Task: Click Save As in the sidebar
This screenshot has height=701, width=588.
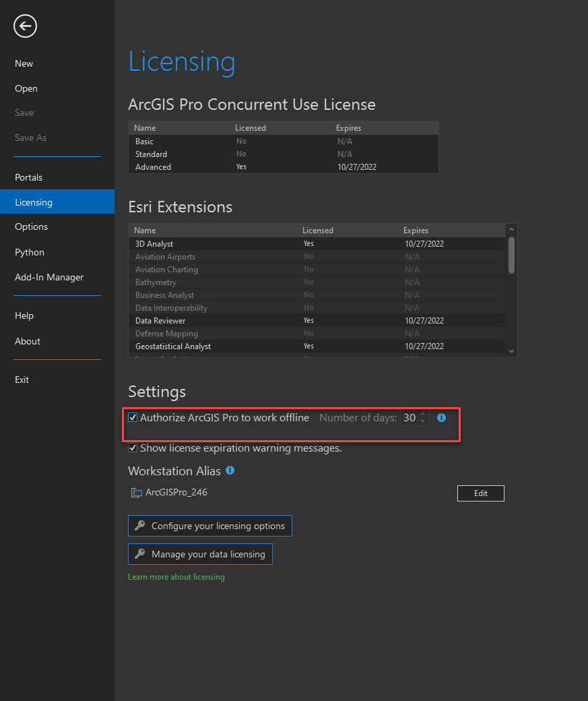Action: pos(30,138)
